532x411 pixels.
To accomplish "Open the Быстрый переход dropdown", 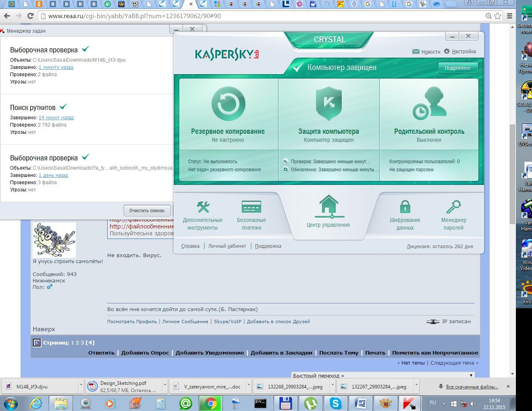I will [x=382, y=375].
